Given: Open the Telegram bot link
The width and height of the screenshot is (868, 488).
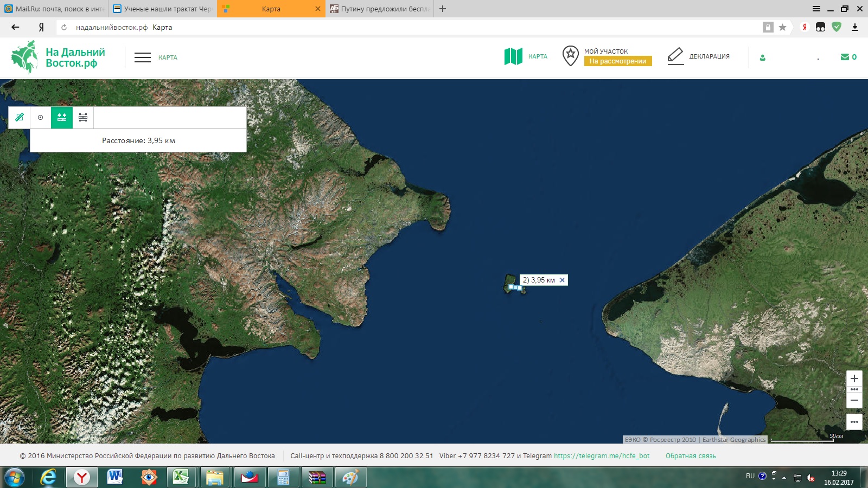Looking at the screenshot, I should [601, 456].
